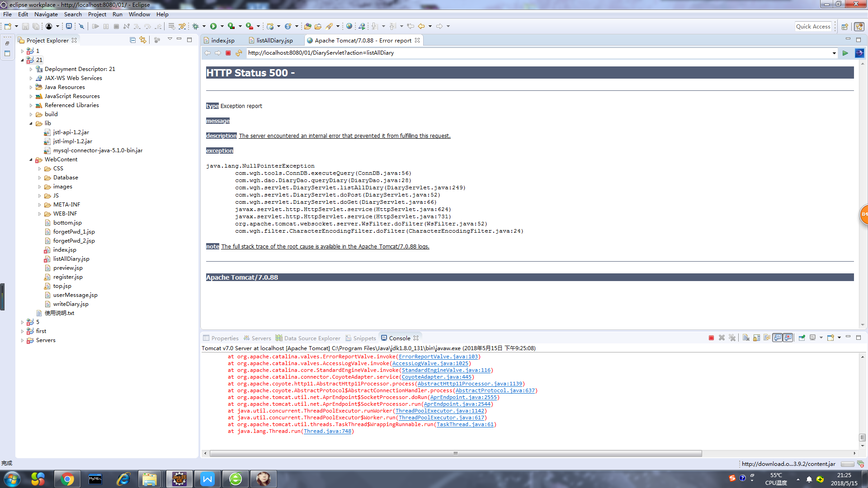
Task: Click Clear Console icon
Action: (x=746, y=338)
